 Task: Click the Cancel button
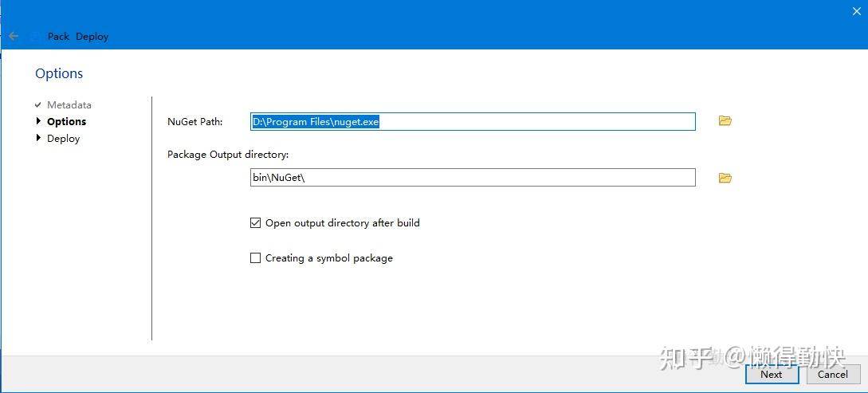point(833,374)
